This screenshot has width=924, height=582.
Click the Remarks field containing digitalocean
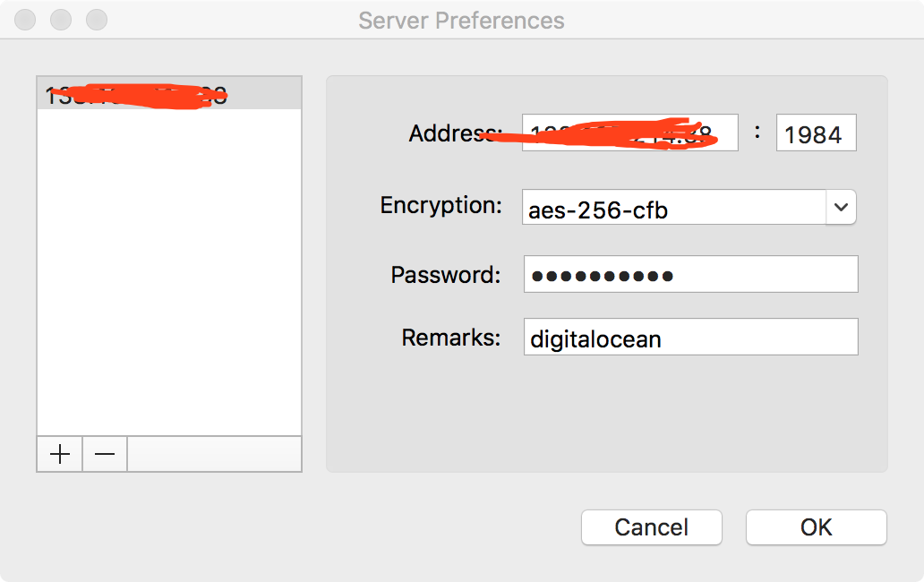tap(690, 337)
